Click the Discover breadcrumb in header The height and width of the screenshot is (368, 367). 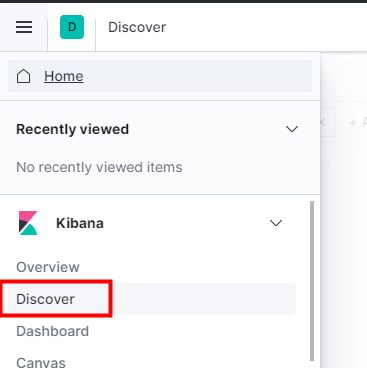click(x=137, y=27)
